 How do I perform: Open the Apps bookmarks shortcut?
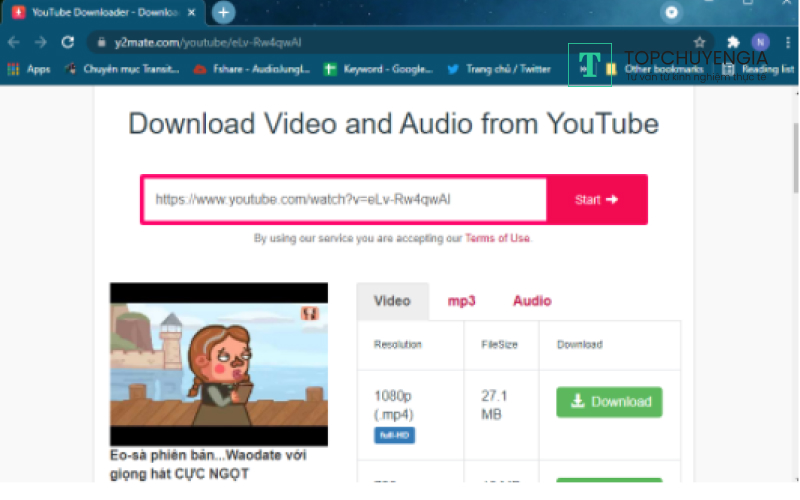[x=29, y=69]
